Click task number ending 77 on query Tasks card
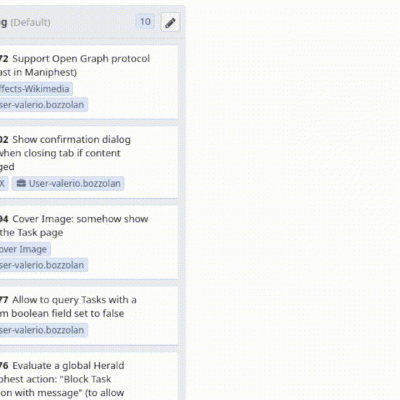Viewport: 400px width, 400px height. click(x=4, y=300)
